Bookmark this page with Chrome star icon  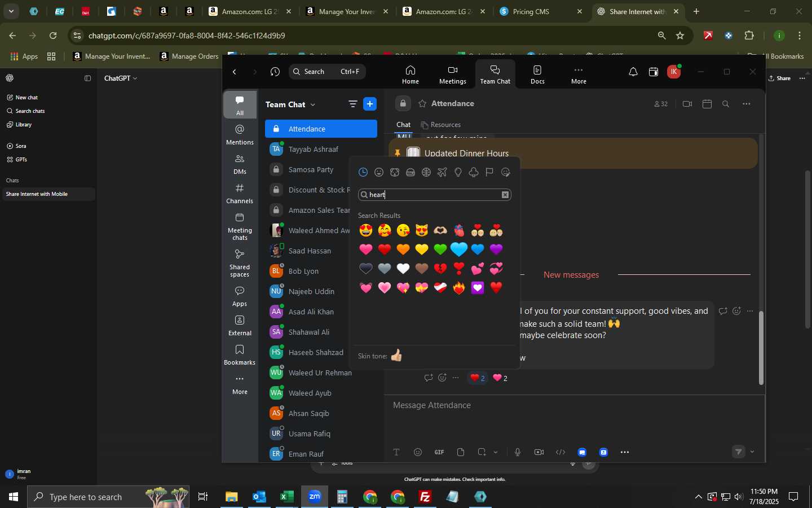tap(680, 36)
